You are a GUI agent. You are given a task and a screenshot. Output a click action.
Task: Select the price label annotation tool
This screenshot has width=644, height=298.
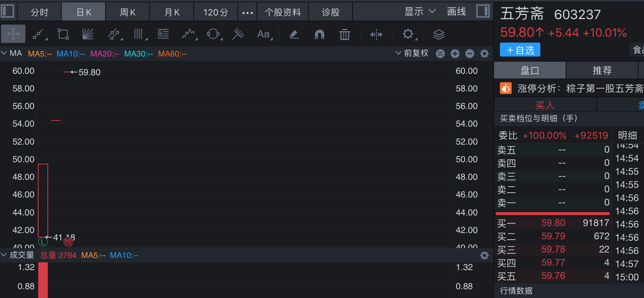tap(163, 34)
